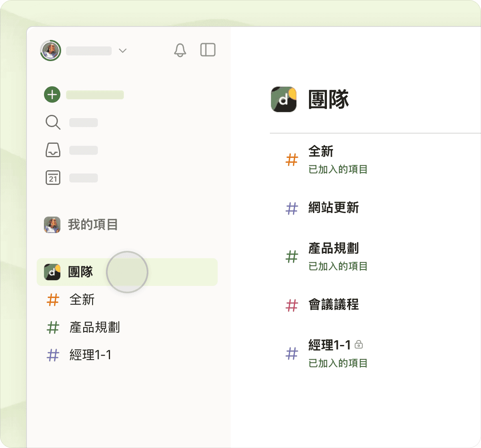Click the notification bell icon
481x448 pixels.
coord(180,51)
